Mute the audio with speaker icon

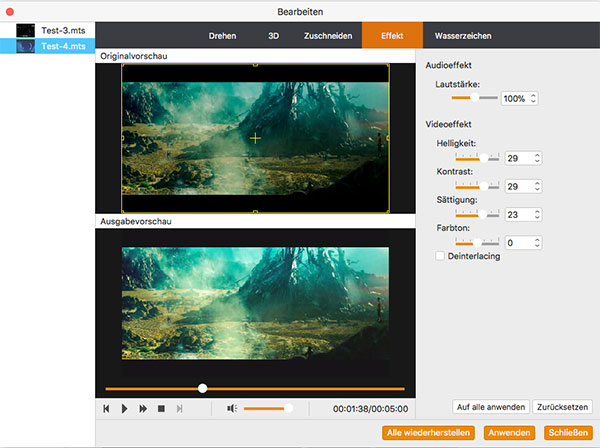pyautogui.click(x=232, y=409)
